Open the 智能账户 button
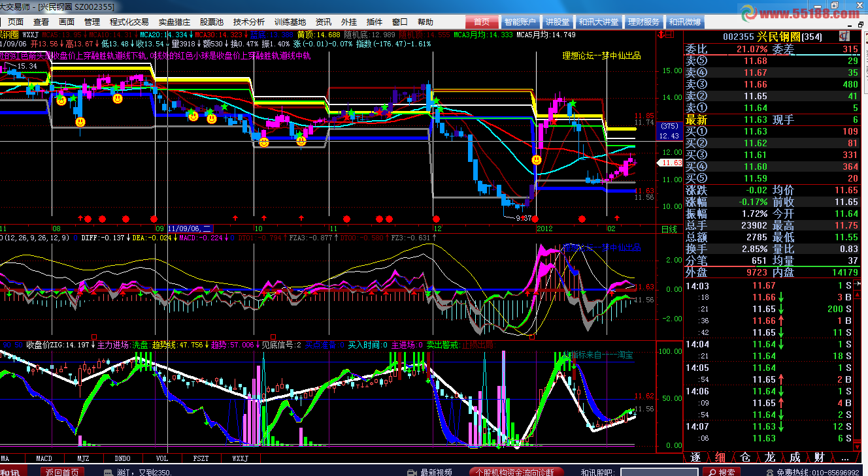 point(520,22)
